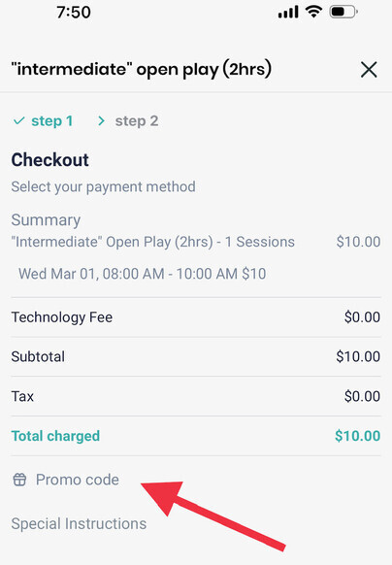Tap the gift icon beside Promo code

click(x=19, y=480)
